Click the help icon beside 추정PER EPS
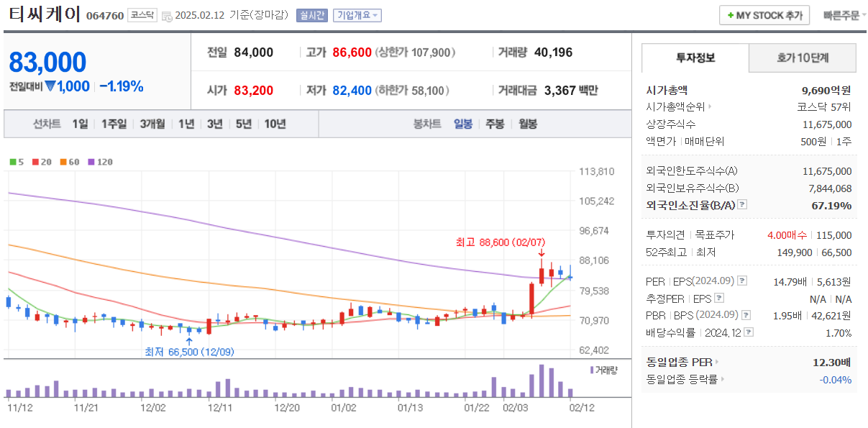The height and width of the screenshot is (428, 868). [x=719, y=298]
